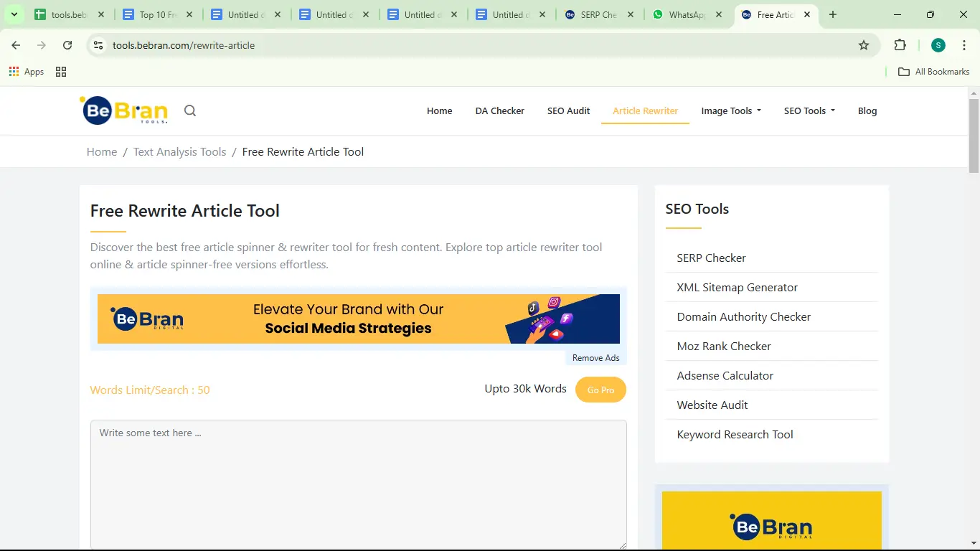Close the Free Article tab
Image resolution: width=980 pixels, height=551 pixels.
click(807, 14)
